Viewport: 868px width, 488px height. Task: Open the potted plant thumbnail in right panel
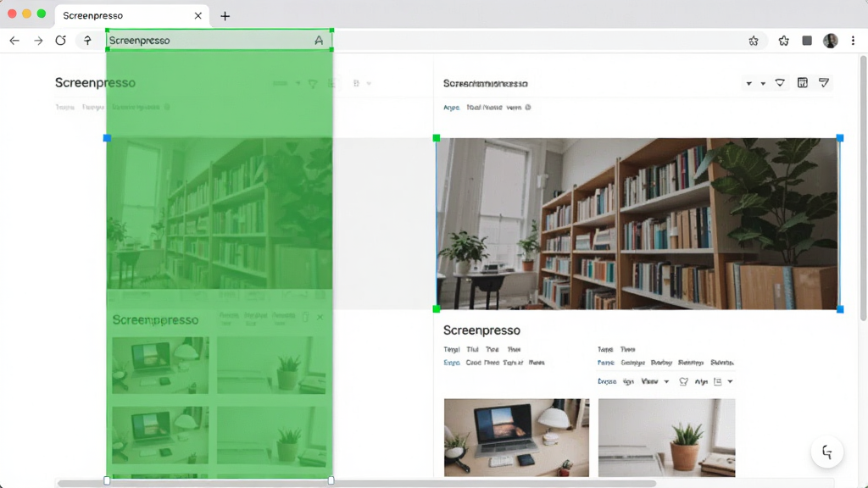(666, 438)
